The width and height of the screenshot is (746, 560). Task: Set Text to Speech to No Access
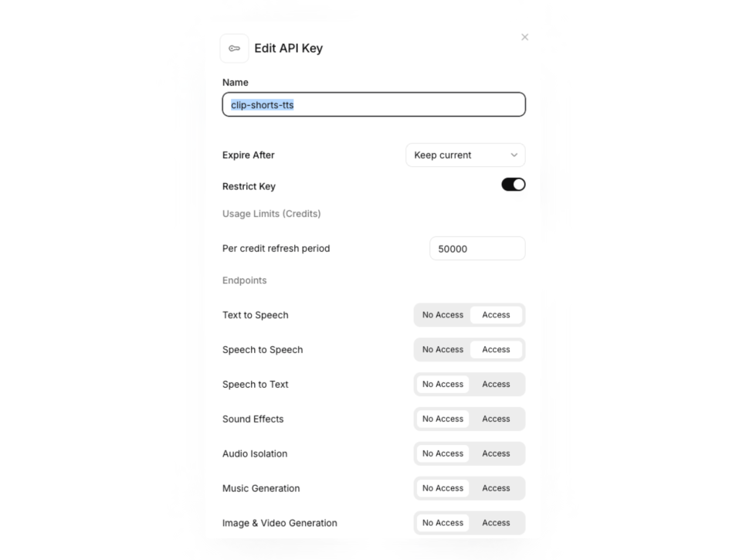(443, 315)
